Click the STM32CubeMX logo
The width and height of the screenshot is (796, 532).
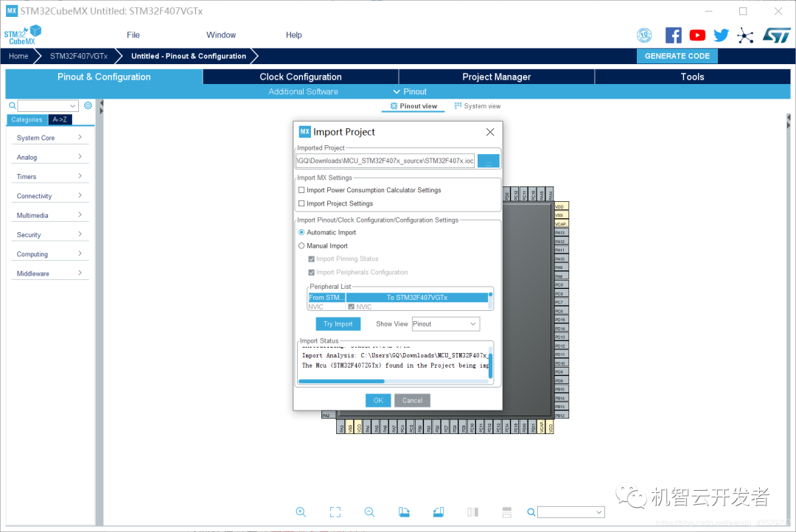(x=23, y=35)
